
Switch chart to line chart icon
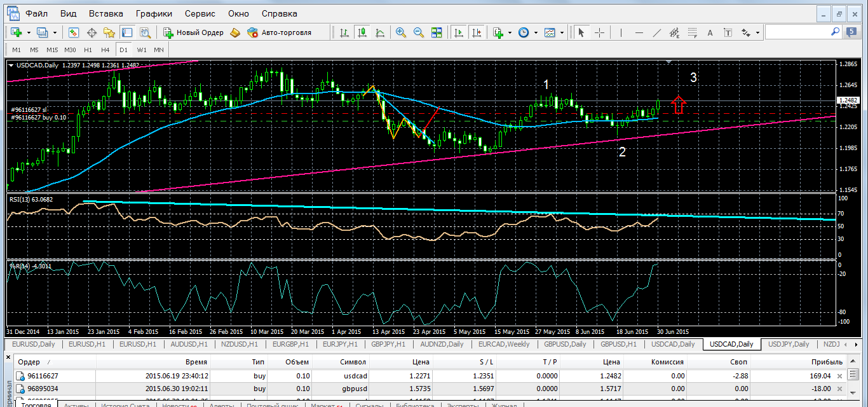(380, 32)
